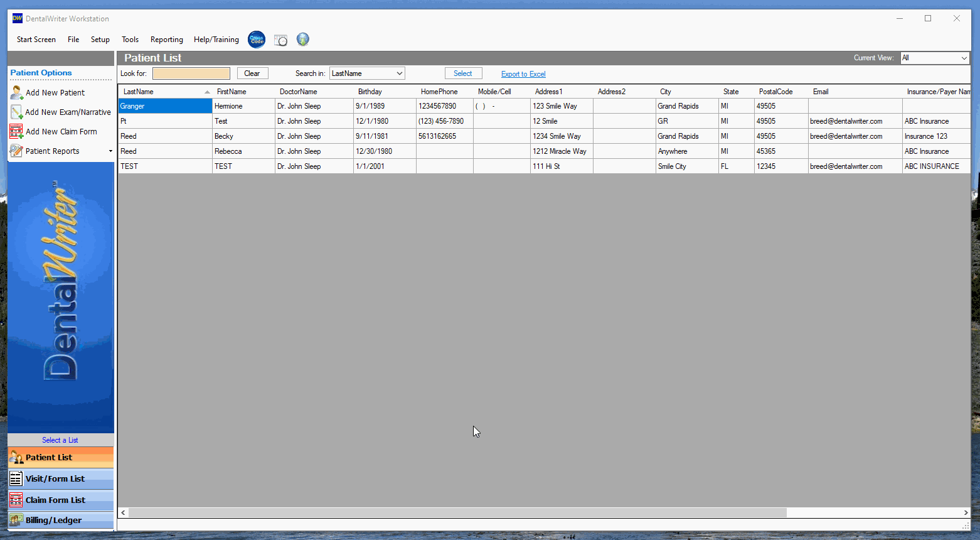Click the horizontal scrollbar thumb

pyautogui.click(x=457, y=512)
